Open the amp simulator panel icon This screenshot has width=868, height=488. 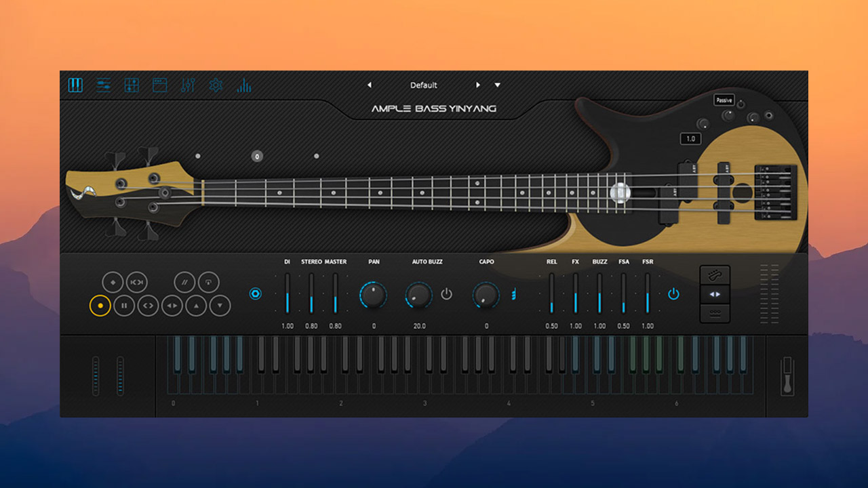159,85
